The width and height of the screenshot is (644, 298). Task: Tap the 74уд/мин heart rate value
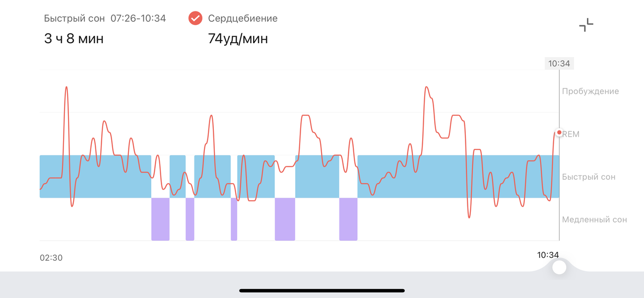tap(238, 38)
